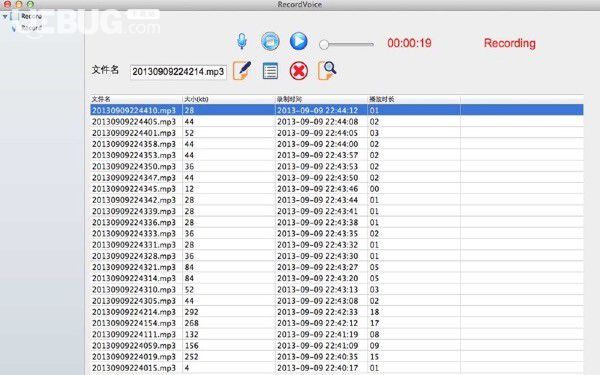The image size is (600, 375).
Task: Click the round blue stop icon
Action: point(270,41)
